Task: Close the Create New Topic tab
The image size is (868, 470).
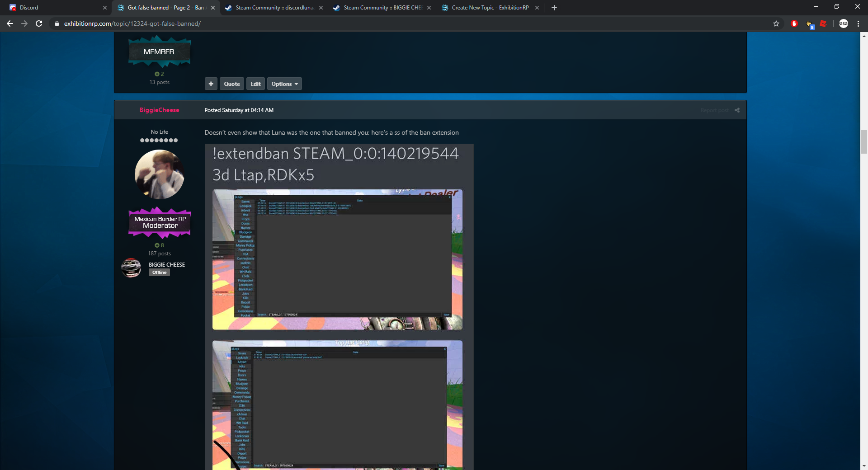Action: (537, 8)
